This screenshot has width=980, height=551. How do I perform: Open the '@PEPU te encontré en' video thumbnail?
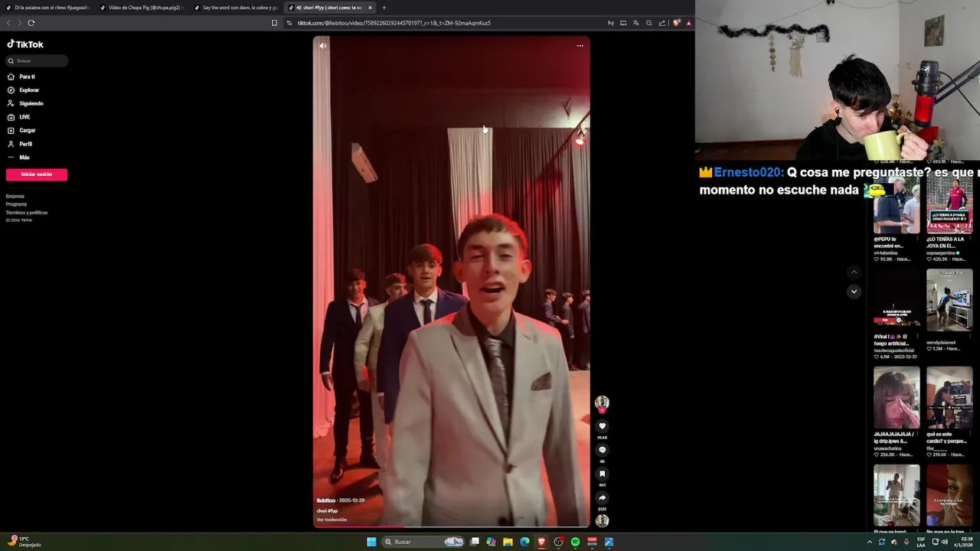coord(897,205)
